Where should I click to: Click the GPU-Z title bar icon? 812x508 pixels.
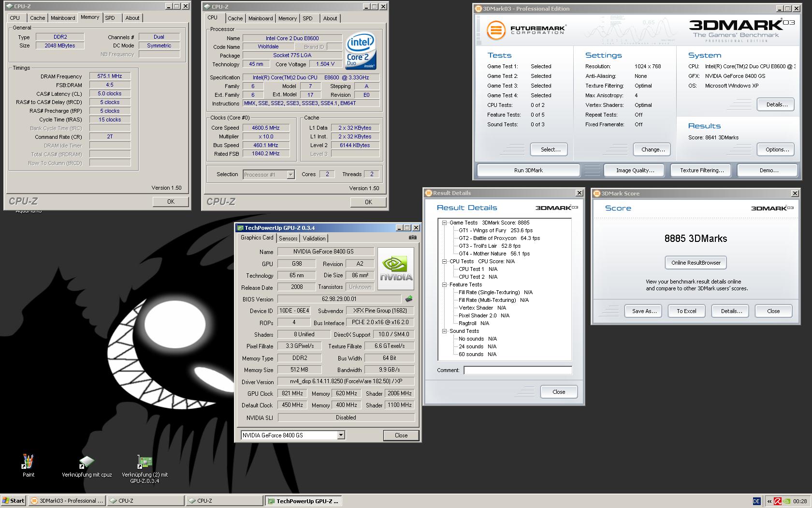coord(240,228)
